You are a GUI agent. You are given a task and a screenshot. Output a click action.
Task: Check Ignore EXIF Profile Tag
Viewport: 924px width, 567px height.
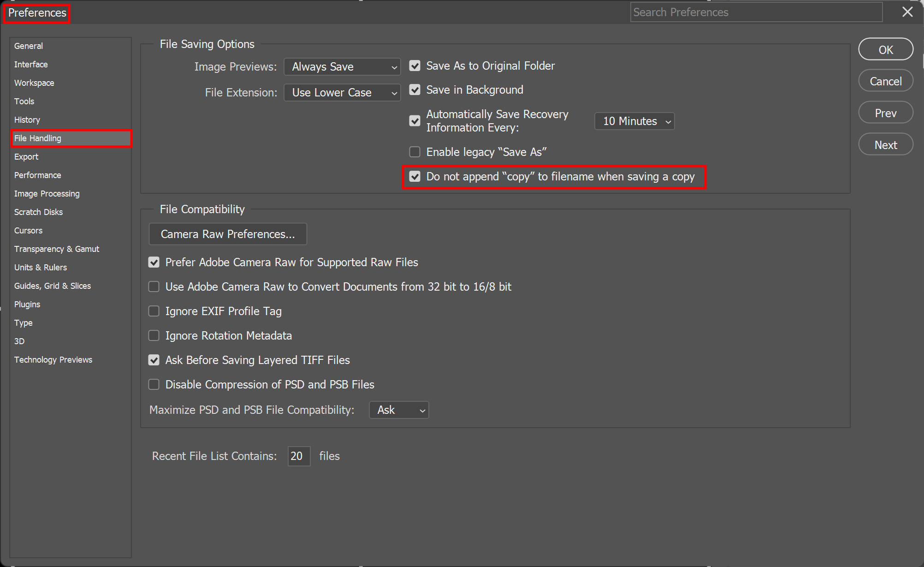click(x=154, y=311)
